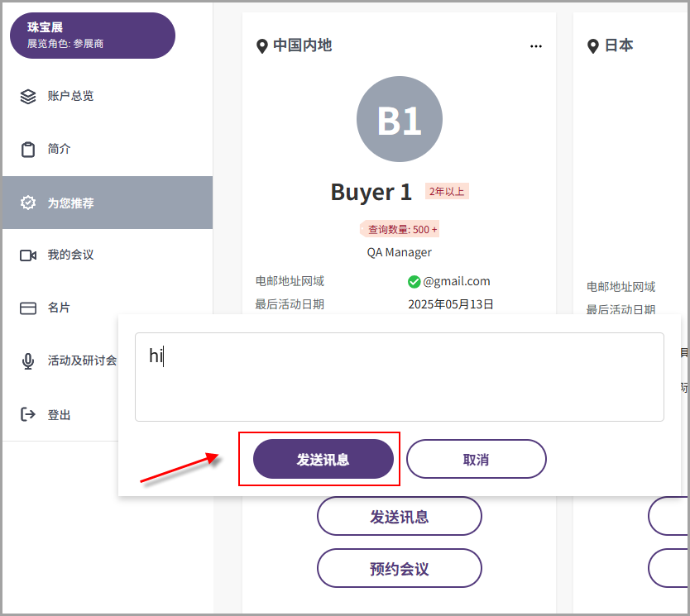The height and width of the screenshot is (616, 690).
Task: Click the B1 avatar circle
Action: point(399,119)
